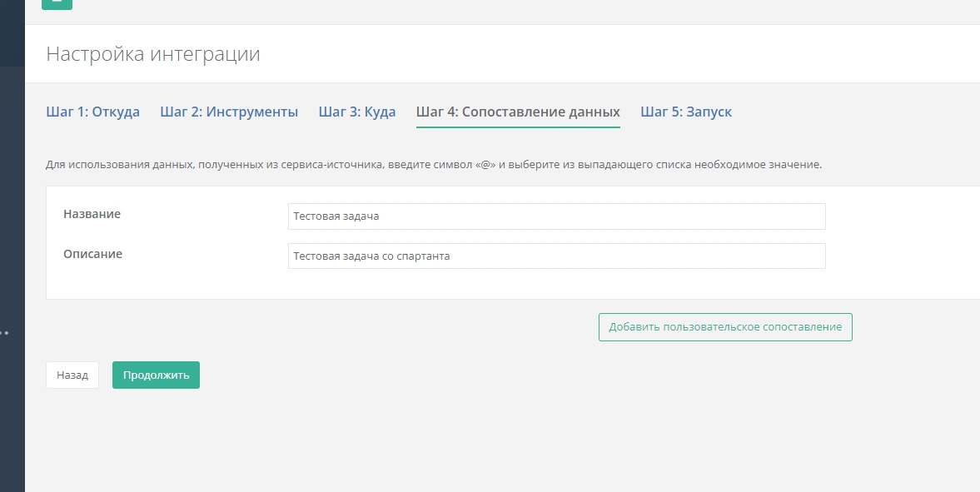This screenshot has height=492, width=980.
Task: Click the Название field label
Action: click(92, 214)
